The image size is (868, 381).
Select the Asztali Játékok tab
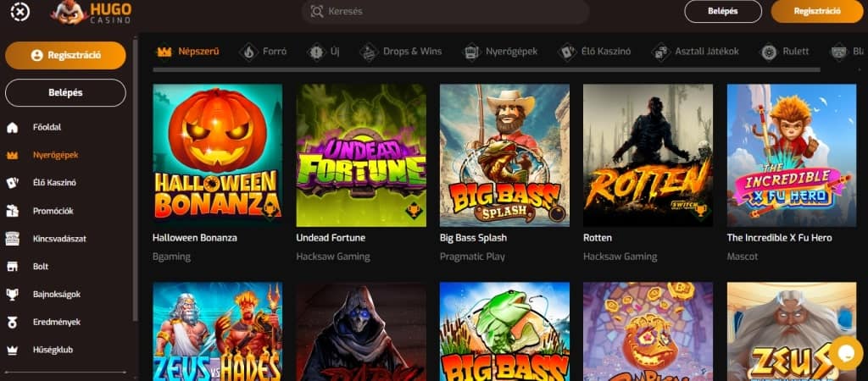point(696,52)
